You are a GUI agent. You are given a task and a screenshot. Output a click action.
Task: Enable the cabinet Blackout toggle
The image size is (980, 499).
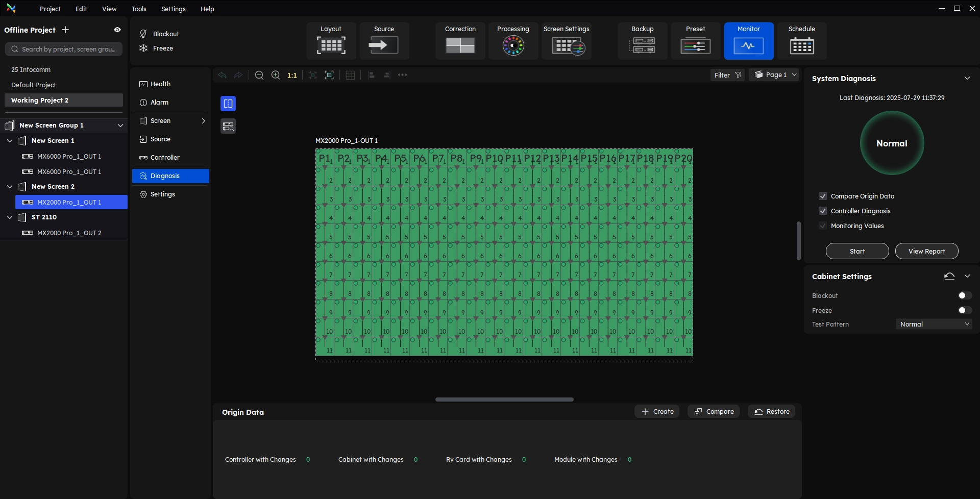(x=964, y=296)
